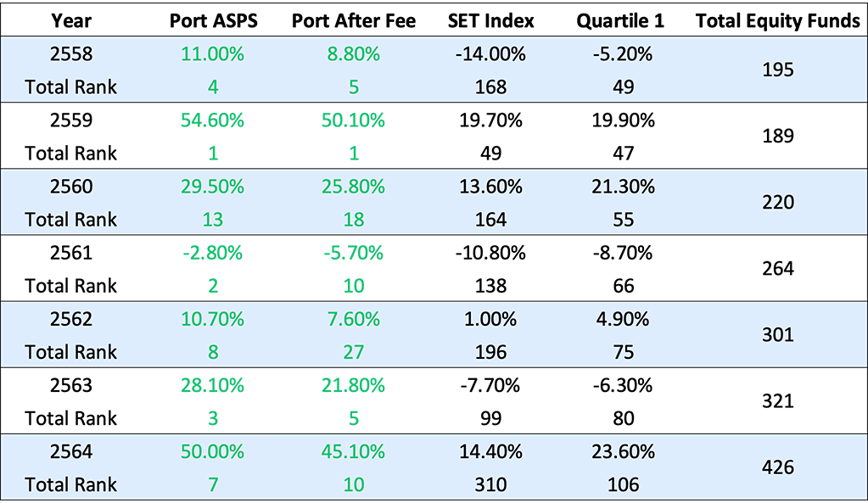Click the 50.10% Port After Fee value
868x503 pixels.
(x=354, y=120)
